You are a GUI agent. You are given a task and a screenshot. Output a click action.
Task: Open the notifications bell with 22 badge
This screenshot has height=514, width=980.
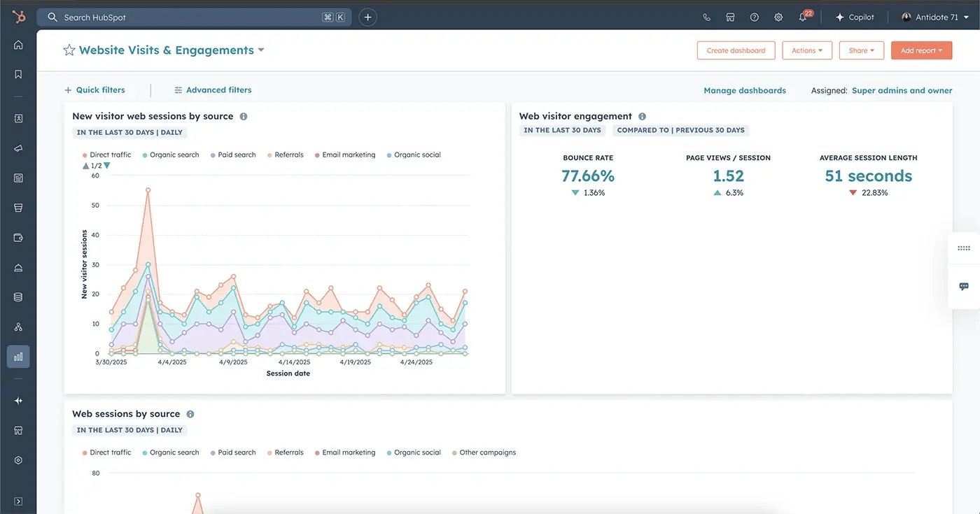(804, 17)
